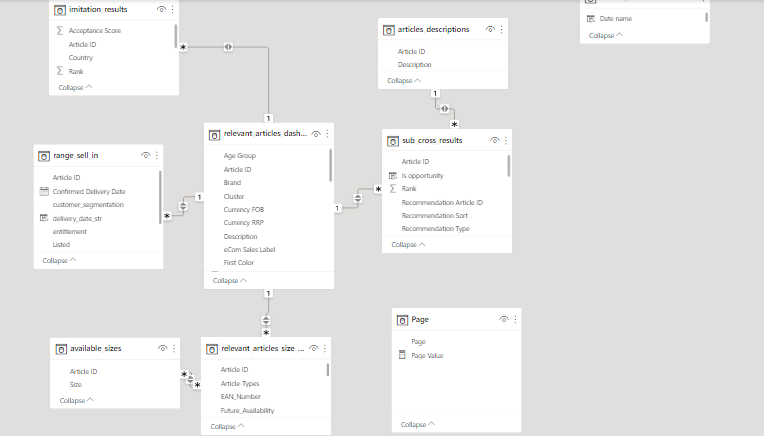The image size is (764, 436).
Task: Select entitlement field in range_sell_in
Action: click(x=70, y=231)
